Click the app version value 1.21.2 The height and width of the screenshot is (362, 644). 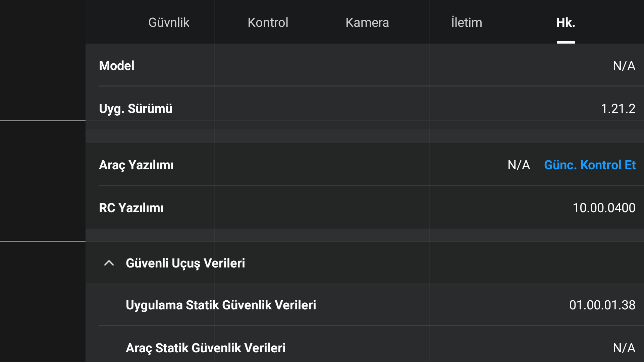[618, 109]
